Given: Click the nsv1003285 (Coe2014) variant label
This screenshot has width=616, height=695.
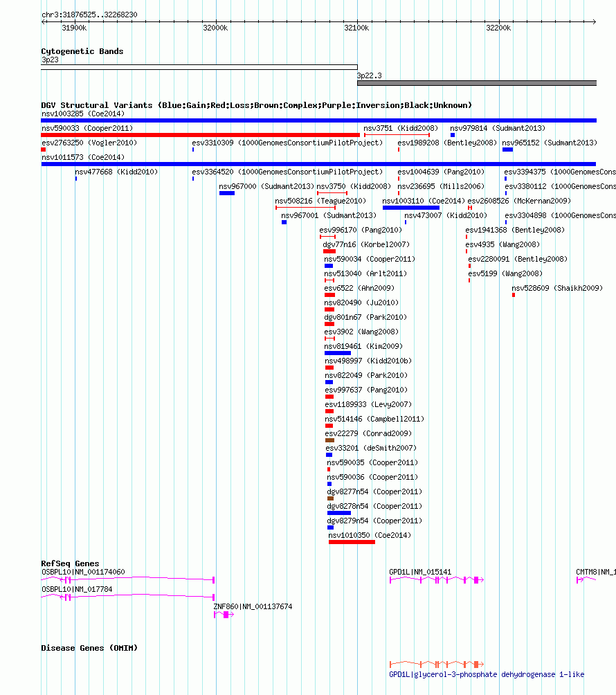Looking at the screenshot, I should pos(83,114).
